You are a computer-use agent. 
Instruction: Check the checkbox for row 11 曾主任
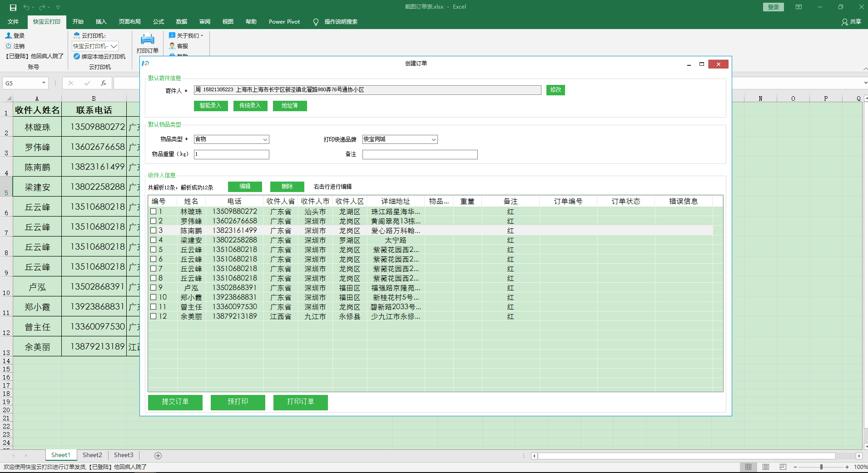click(x=154, y=307)
